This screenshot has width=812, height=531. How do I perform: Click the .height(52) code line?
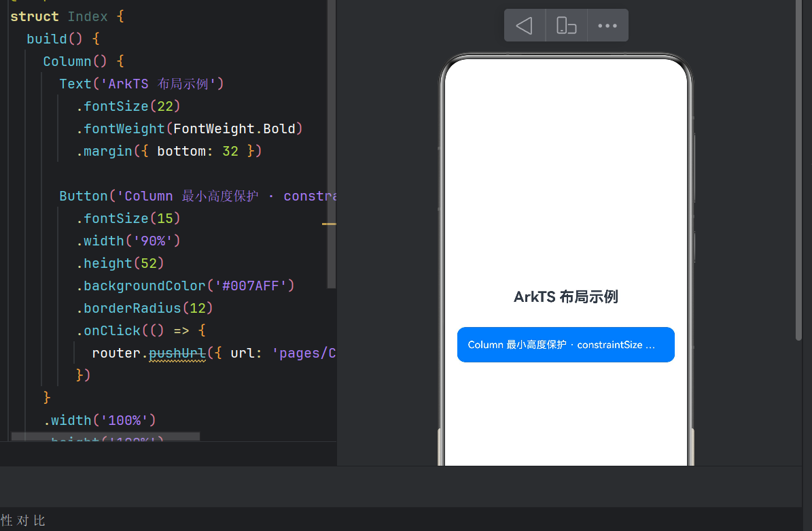coord(120,264)
